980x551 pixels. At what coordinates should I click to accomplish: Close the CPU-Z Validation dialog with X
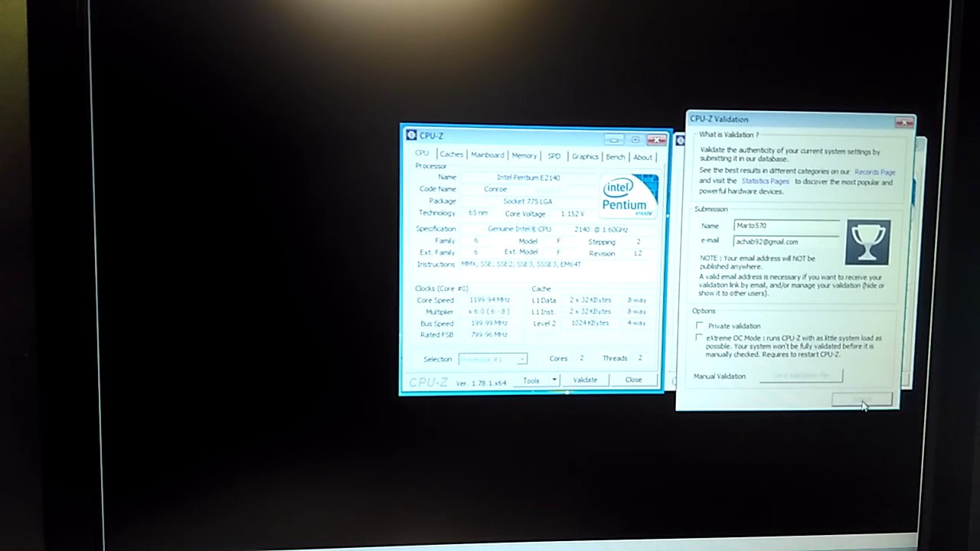tap(904, 122)
